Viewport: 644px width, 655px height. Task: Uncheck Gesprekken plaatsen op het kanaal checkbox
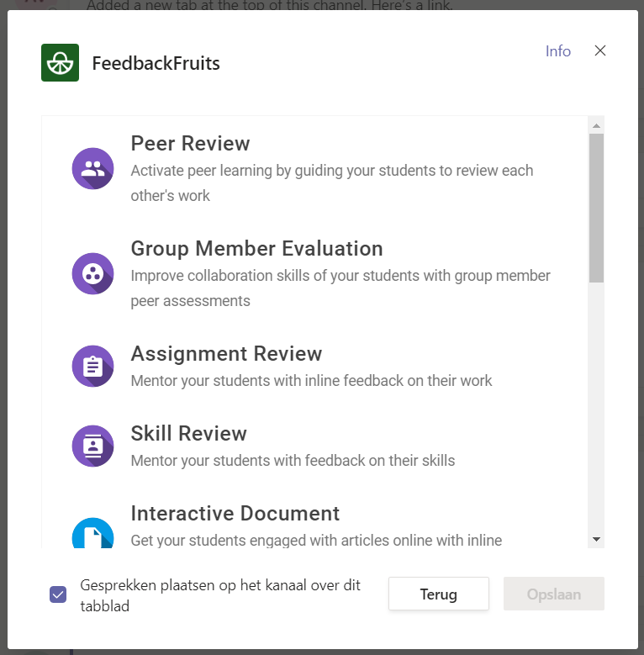click(x=58, y=594)
